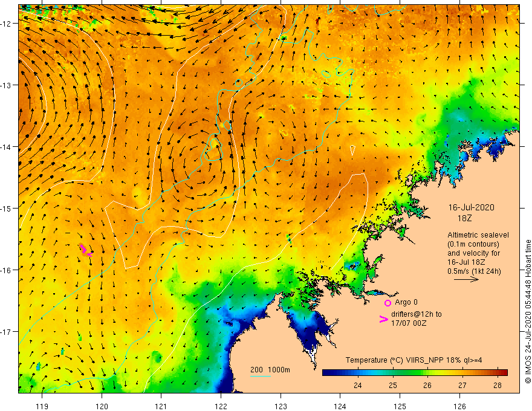The height and width of the screenshot is (411, 532).
Task: Click the longitude label 123
Action: click(x=281, y=406)
